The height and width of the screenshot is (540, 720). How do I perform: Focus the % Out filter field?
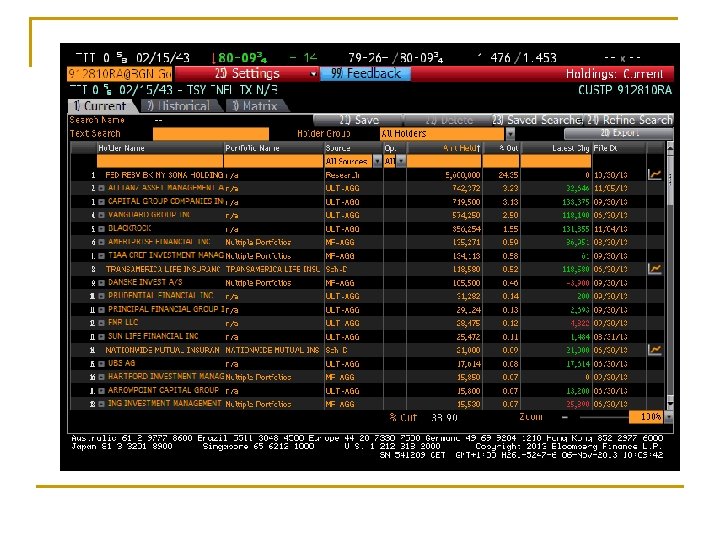click(501, 161)
